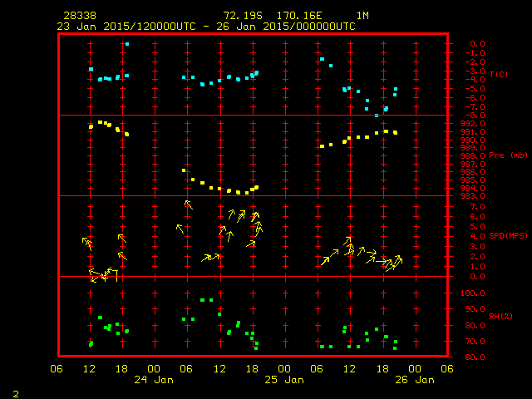Click the 990.0 pressure tick value

(473, 140)
